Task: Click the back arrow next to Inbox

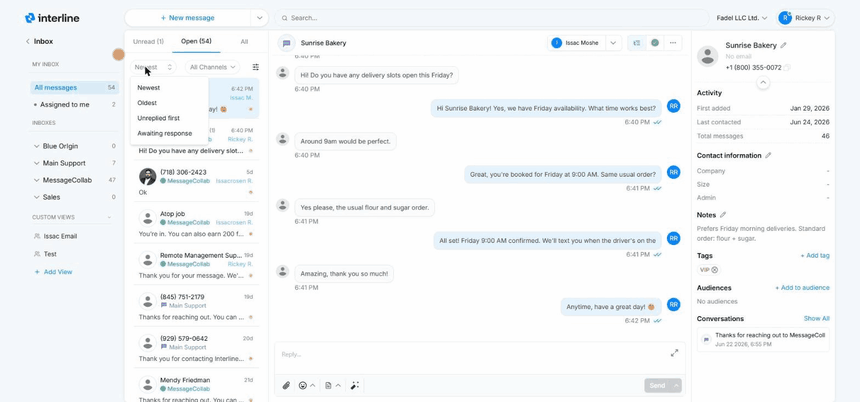Action: [x=27, y=42]
